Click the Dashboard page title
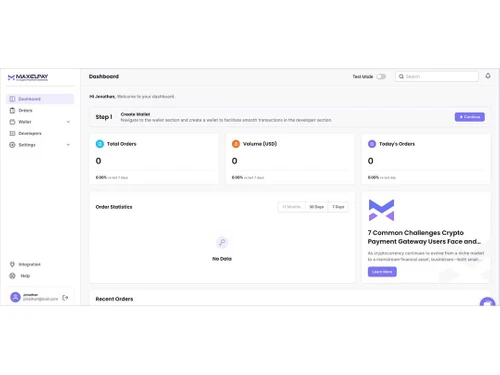The height and width of the screenshot is (375, 500). (104, 76)
